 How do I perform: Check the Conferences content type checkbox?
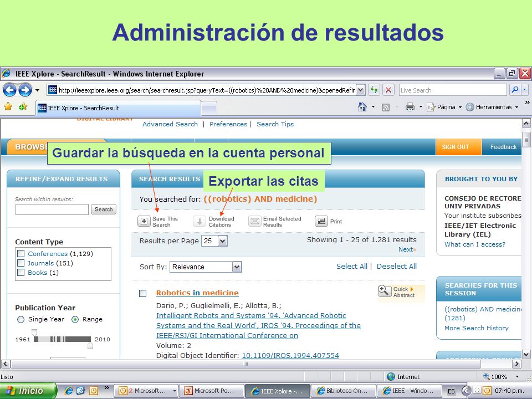tap(21, 253)
